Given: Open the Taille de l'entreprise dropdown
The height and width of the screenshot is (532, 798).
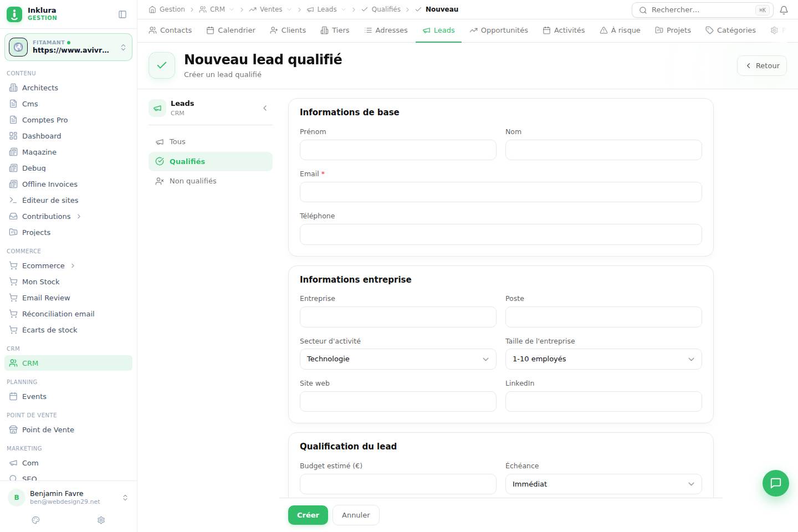Looking at the screenshot, I should point(603,359).
